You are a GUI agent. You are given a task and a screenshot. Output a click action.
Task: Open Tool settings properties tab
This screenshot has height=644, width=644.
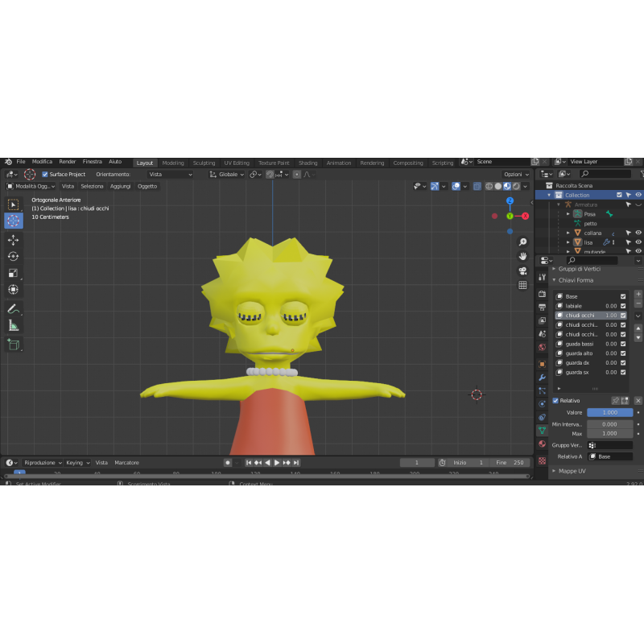tap(542, 277)
